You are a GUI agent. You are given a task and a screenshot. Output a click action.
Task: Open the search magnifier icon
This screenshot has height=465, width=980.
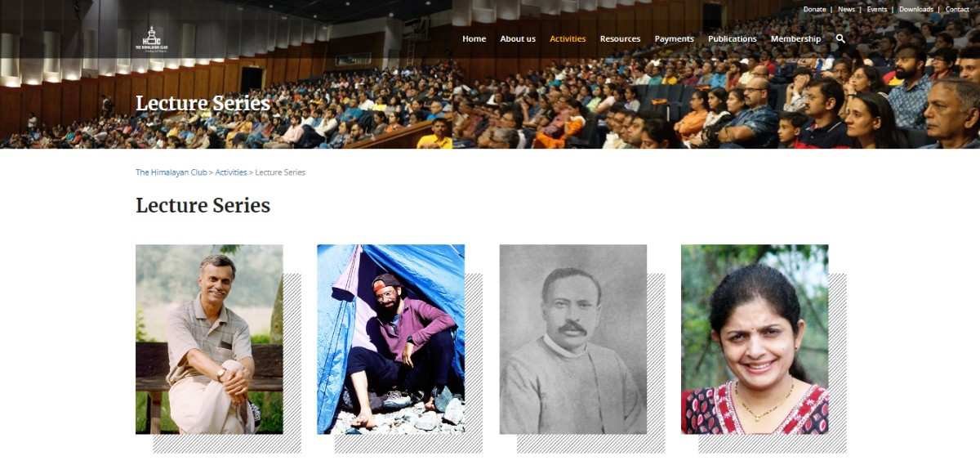tap(840, 38)
